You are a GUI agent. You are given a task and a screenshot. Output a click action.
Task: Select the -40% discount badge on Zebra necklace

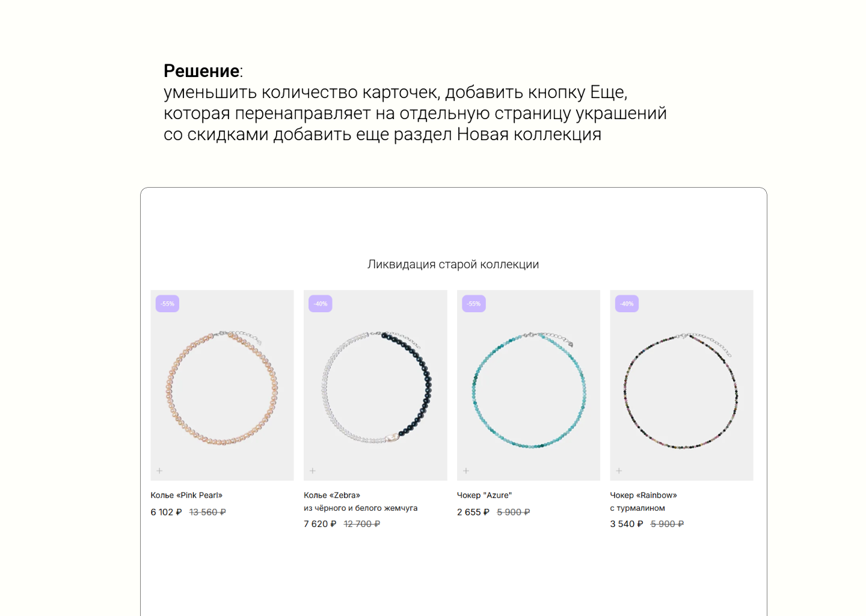pyautogui.click(x=320, y=304)
